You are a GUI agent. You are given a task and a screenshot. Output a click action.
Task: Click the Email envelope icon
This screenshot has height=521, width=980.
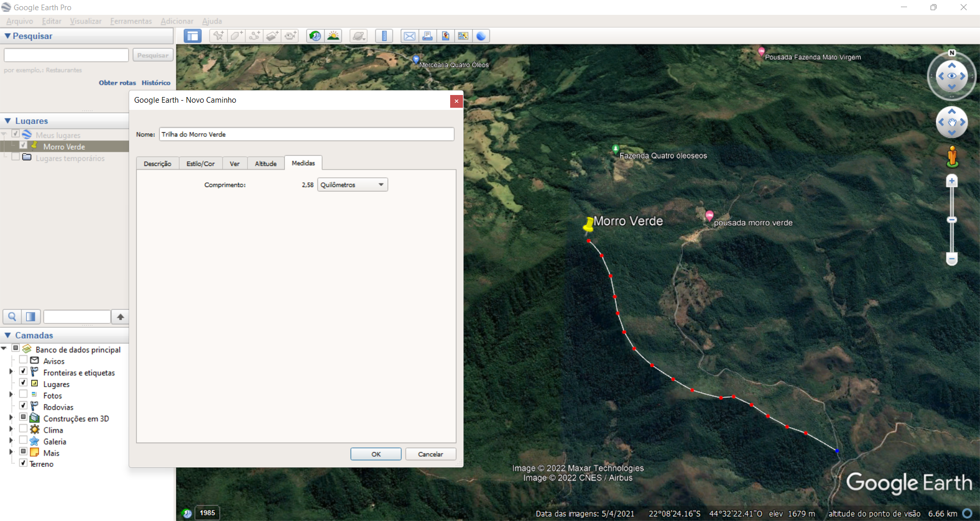click(x=409, y=36)
